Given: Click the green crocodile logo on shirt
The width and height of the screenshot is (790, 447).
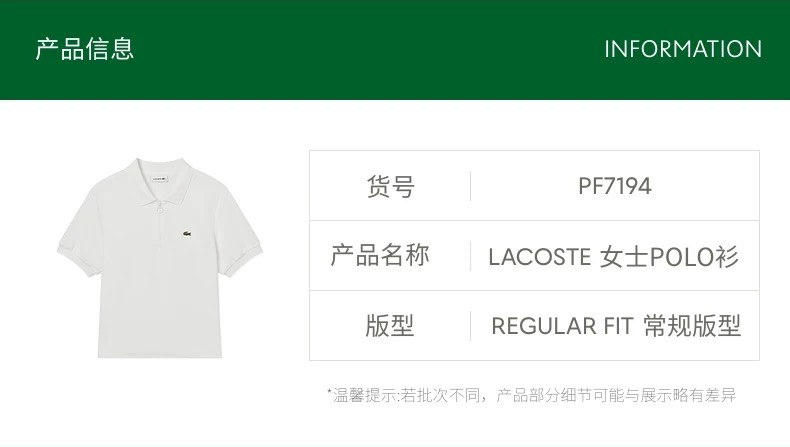Looking at the screenshot, I should [186, 234].
